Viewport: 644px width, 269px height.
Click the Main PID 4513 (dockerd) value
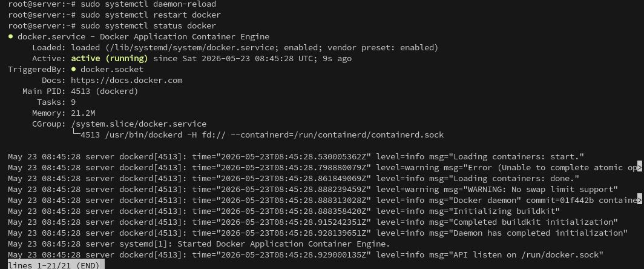coord(104,91)
